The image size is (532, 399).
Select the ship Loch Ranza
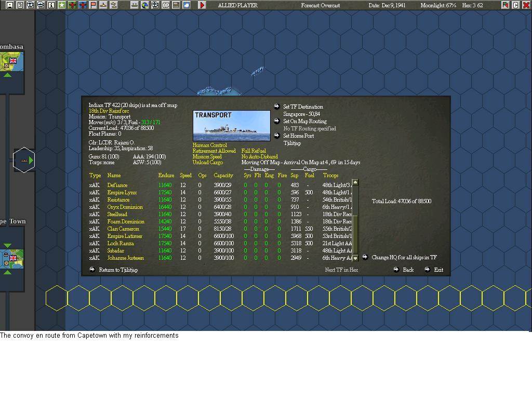(121, 243)
